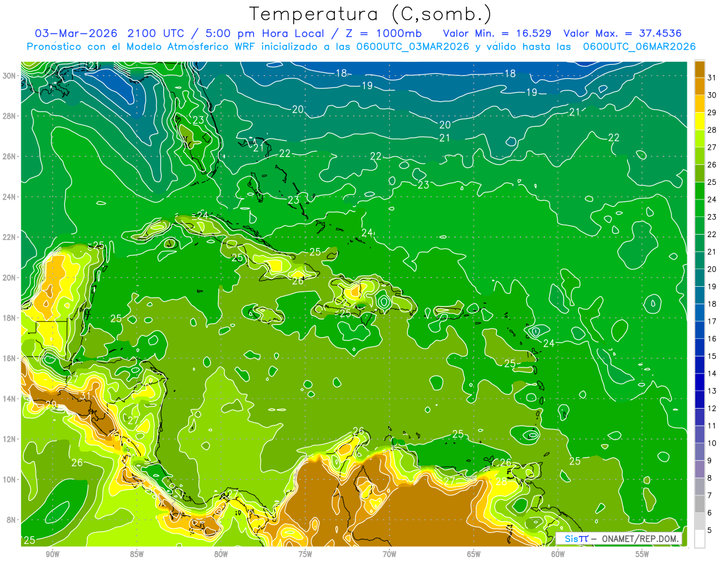This screenshot has height=562, width=728.
Task: Click '0600UTC_06MAR2026' valid-until time text
Action: click(639, 46)
